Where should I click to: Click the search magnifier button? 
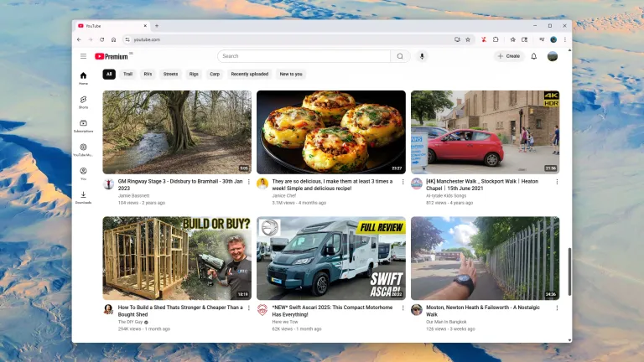(x=401, y=56)
